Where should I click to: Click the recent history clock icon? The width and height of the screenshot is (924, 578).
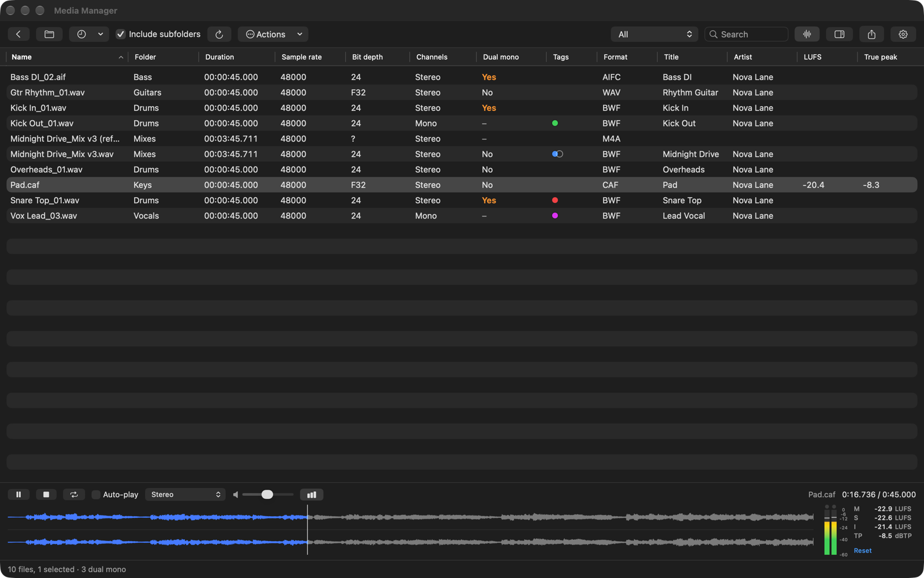point(81,34)
